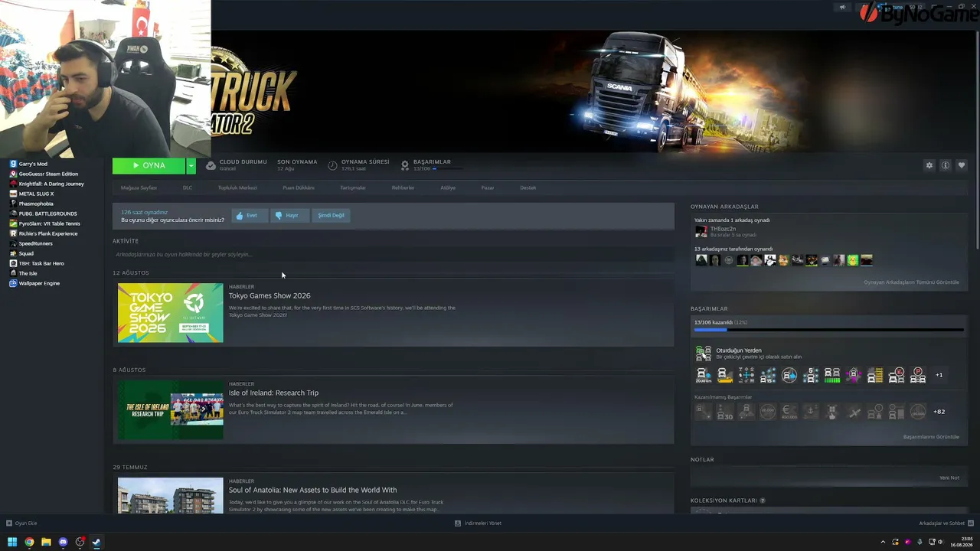This screenshot has height=551, width=980.
Task: Click the achievements progress bar
Action: coord(829,331)
